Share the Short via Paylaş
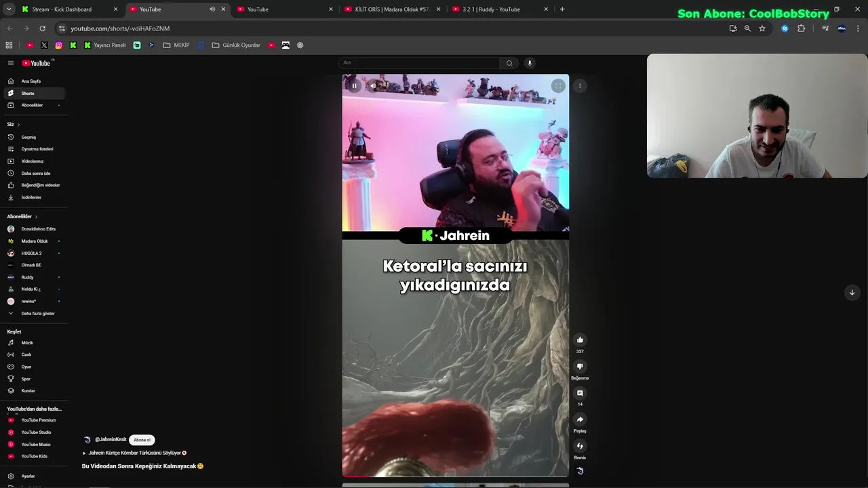 point(580,419)
